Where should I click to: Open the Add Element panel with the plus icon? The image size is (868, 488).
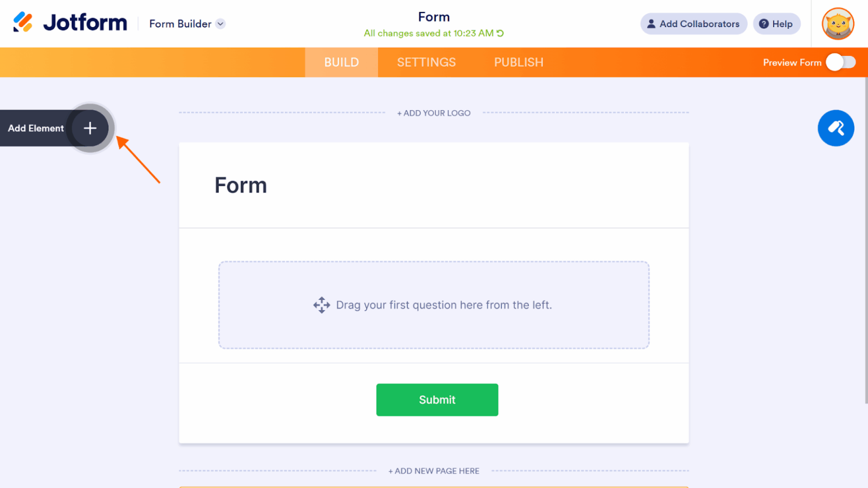pos(89,128)
